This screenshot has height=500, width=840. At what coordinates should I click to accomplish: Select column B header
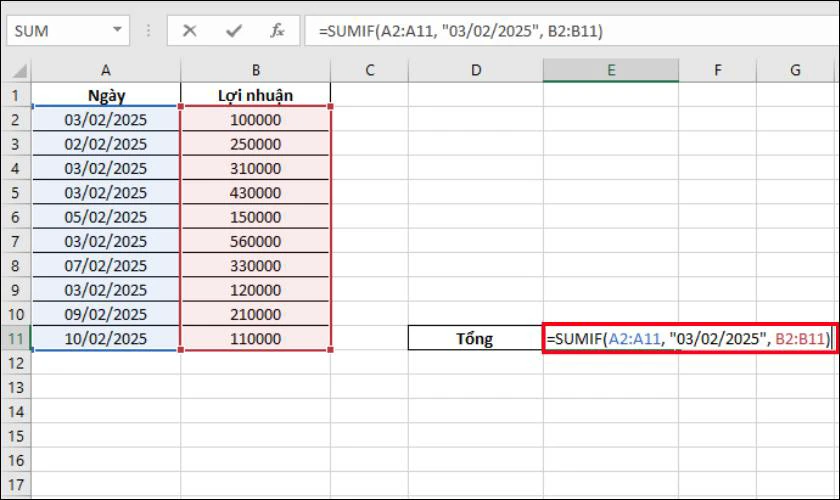point(256,70)
